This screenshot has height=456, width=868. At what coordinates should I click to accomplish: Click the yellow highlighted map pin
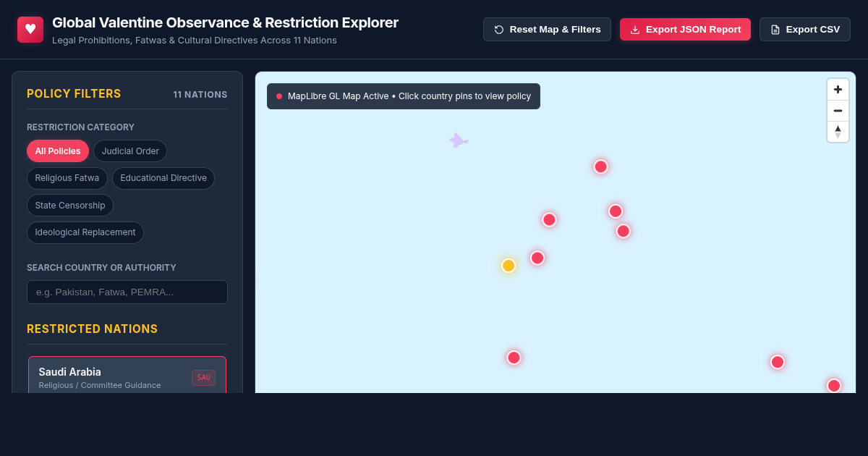(509, 266)
